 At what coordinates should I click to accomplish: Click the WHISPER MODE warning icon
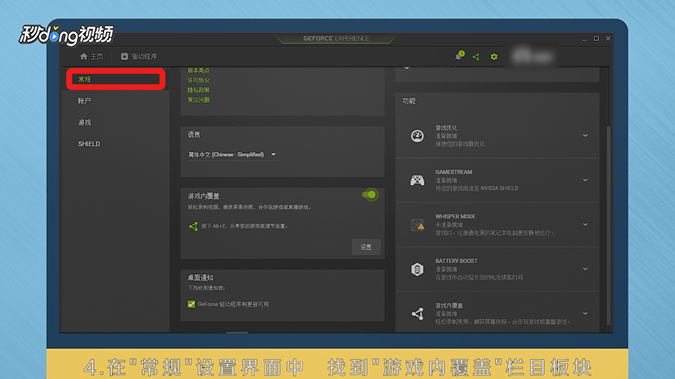click(x=418, y=224)
